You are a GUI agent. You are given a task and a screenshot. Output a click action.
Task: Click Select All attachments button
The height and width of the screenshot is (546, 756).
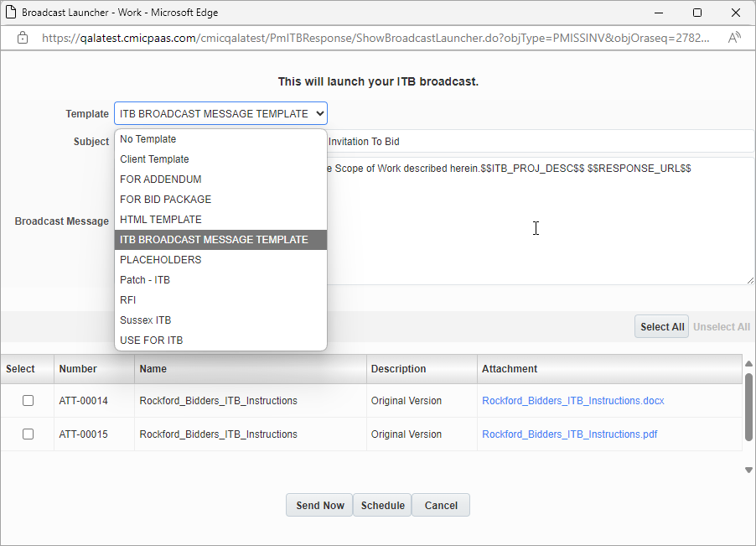click(x=661, y=326)
